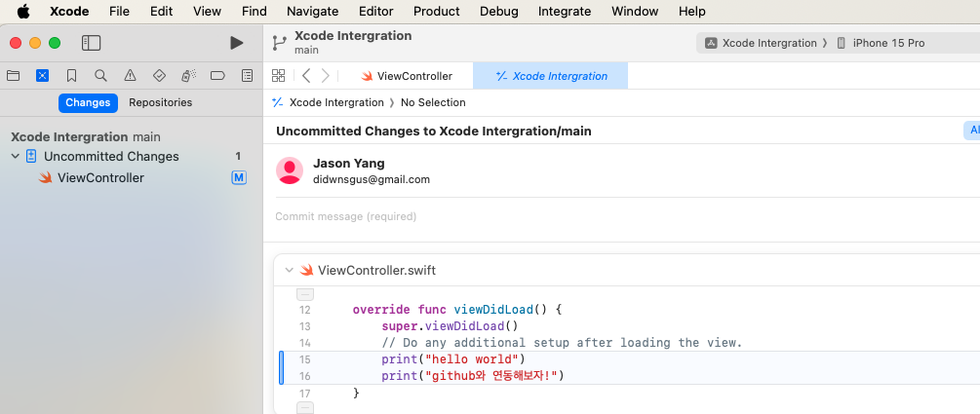Screen dimensions: 980x414
Task: Show the Project navigator folder icon
Action: (x=13, y=76)
